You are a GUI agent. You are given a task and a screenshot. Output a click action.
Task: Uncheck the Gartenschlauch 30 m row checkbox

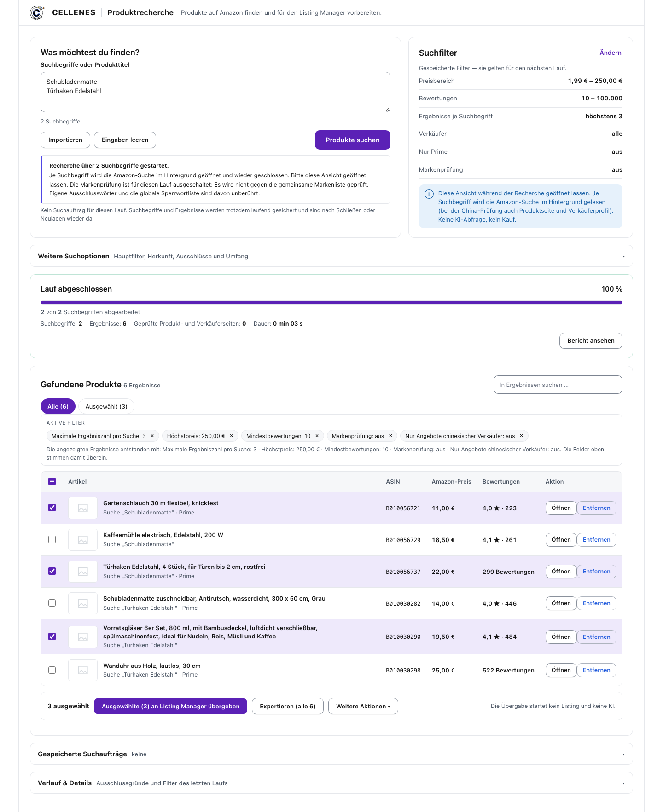tap(52, 508)
